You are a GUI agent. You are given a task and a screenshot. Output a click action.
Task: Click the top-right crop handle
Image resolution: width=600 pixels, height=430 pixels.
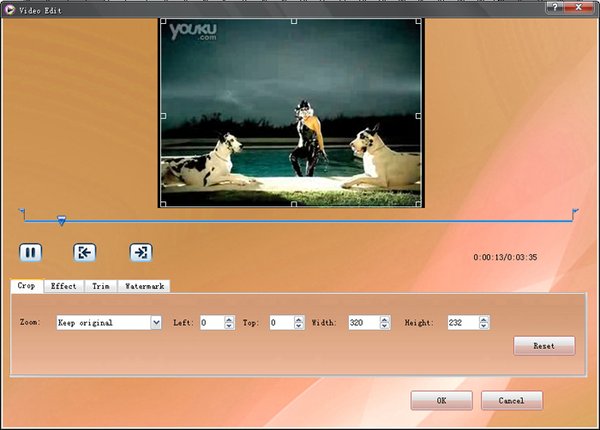click(419, 21)
